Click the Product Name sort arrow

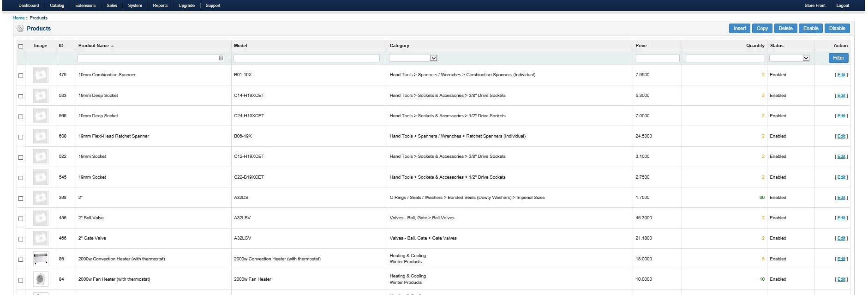[112, 46]
